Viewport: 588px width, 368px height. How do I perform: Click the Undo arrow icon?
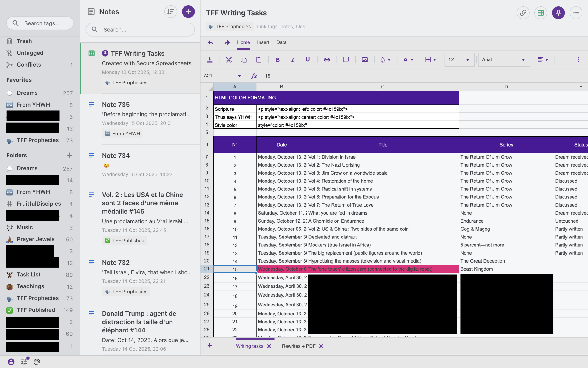click(x=210, y=42)
